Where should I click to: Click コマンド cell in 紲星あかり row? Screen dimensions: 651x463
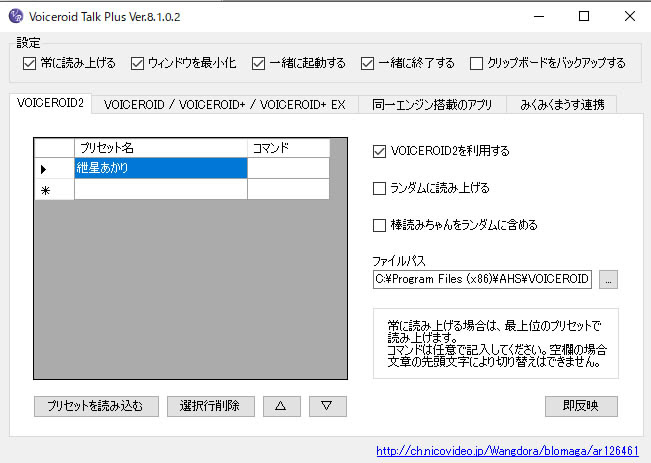click(288, 168)
